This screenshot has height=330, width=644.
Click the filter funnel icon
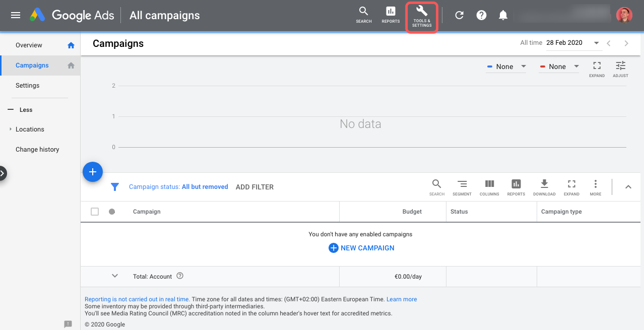tap(115, 187)
